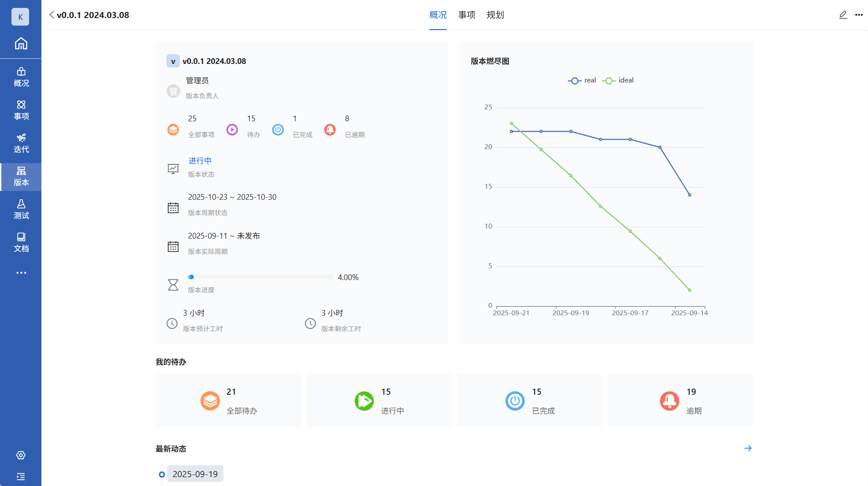868x486 pixels.
Task: Expand the collapsed sidebar menu
Action: 21,476
